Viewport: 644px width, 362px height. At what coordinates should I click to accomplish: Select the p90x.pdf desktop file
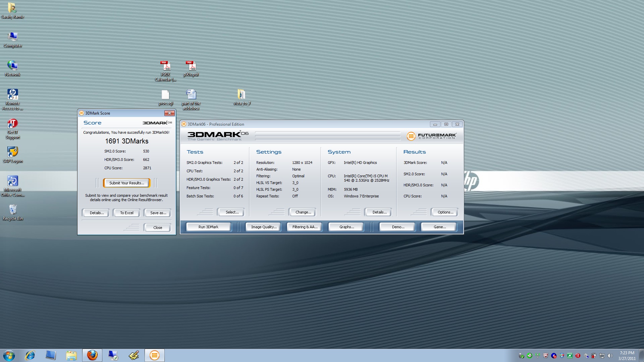[x=191, y=68]
